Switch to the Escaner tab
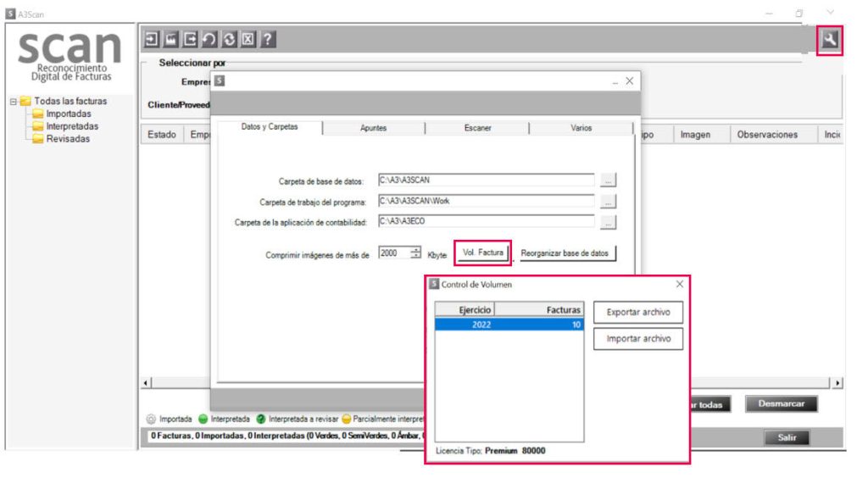Viewport: 868px width, 478px height. (x=478, y=128)
